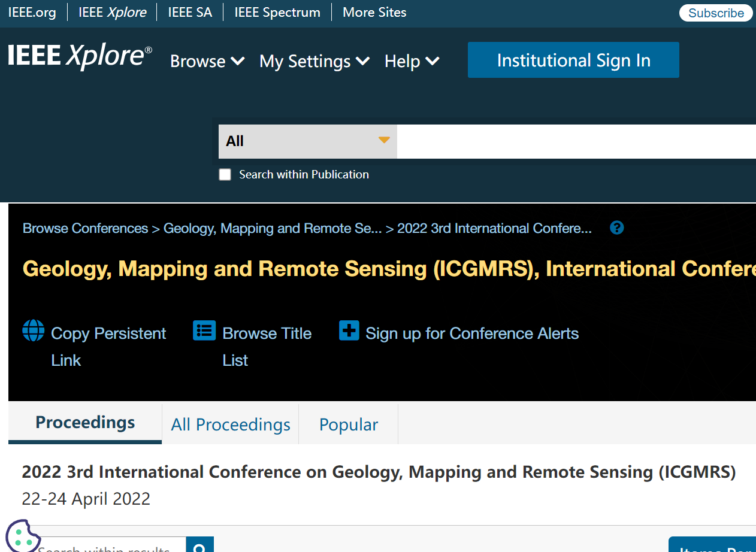Viewport: 756px width, 552px height.
Task: Expand the Browse menu
Action: tap(207, 61)
